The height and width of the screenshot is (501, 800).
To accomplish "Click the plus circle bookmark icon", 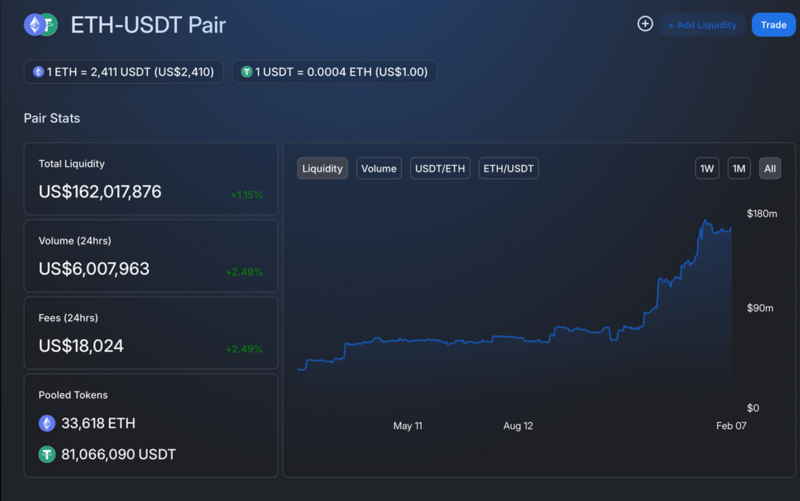I will pyautogui.click(x=645, y=23).
